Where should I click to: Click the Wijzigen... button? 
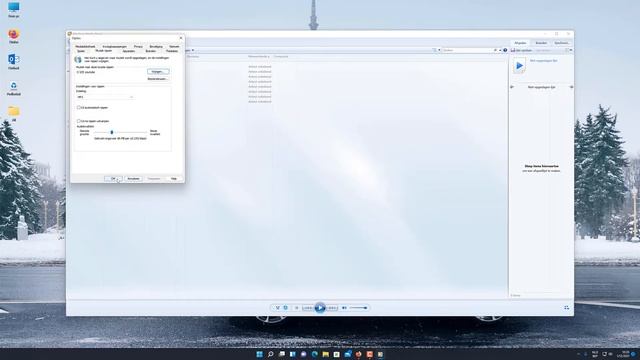click(158, 72)
